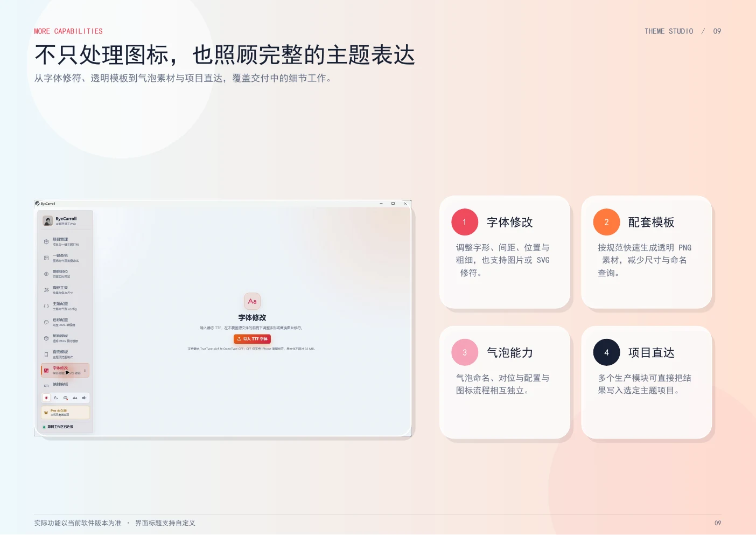The height and width of the screenshot is (535, 756).
Task: Click the THEME STUDIO header text
Action: coord(669,31)
